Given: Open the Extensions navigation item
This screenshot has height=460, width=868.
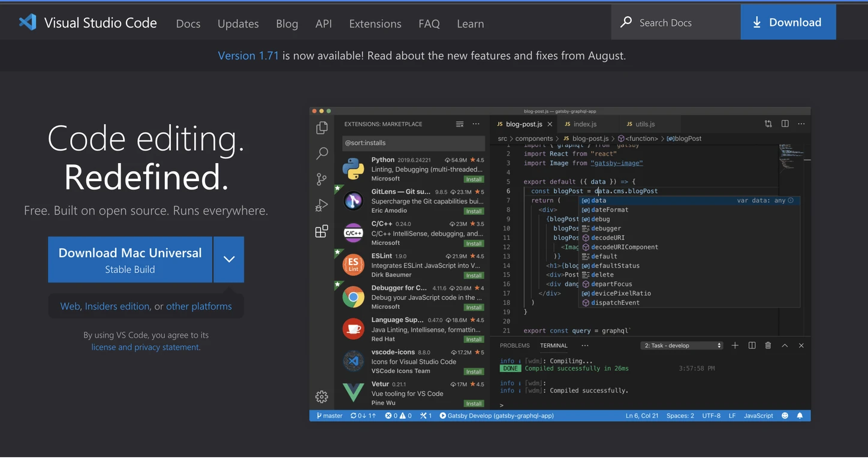Looking at the screenshot, I should click(x=375, y=23).
